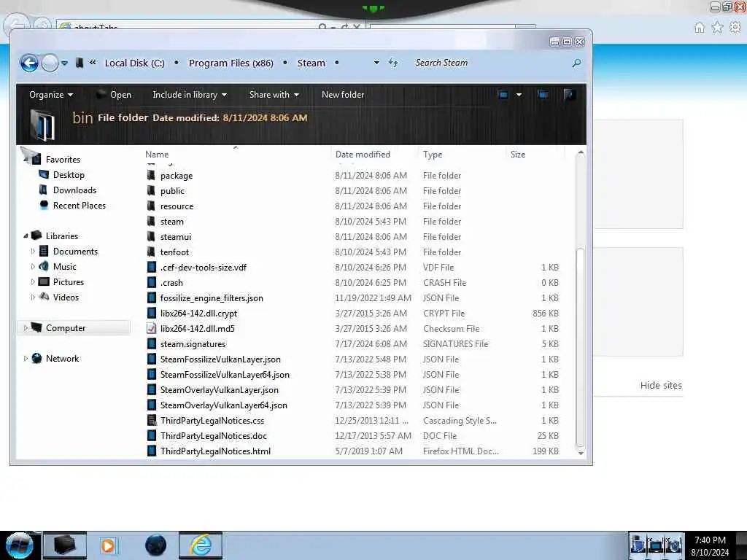Click the Help icon in the toolbar
Image resolution: width=747 pixels, height=560 pixels.
[x=569, y=95]
